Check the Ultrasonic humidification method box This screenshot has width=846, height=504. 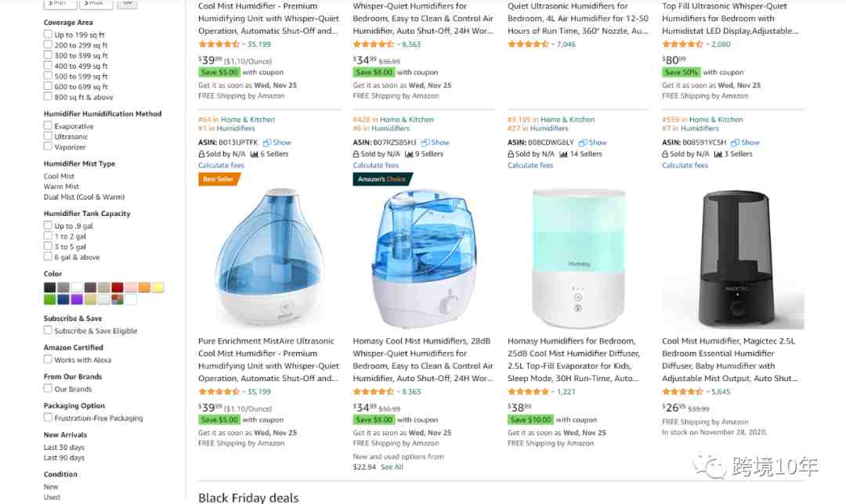pyautogui.click(x=48, y=136)
